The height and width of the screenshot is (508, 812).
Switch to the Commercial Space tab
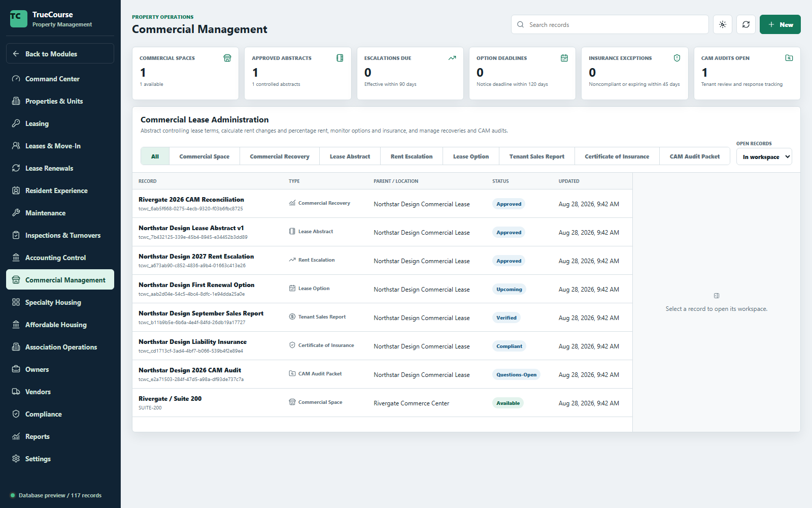[205, 156]
